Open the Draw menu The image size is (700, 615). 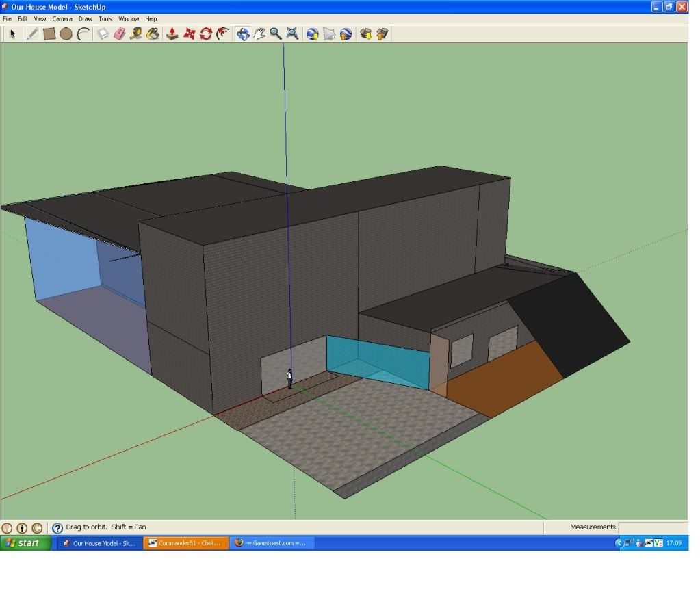[x=86, y=18]
